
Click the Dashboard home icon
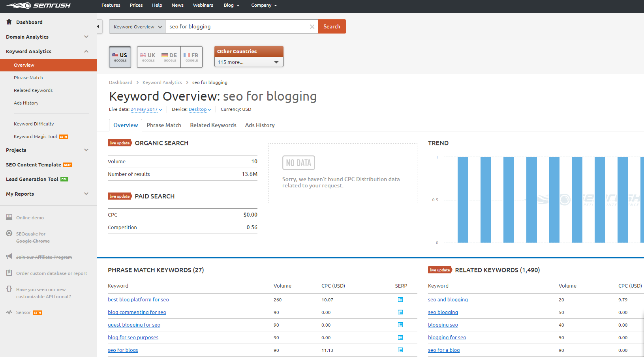pyautogui.click(x=9, y=22)
